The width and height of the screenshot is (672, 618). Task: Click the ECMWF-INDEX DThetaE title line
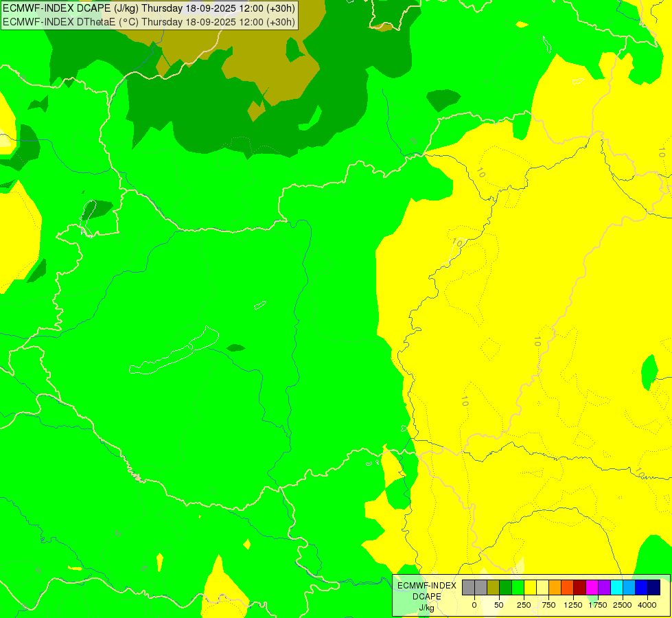pyautogui.click(x=149, y=22)
